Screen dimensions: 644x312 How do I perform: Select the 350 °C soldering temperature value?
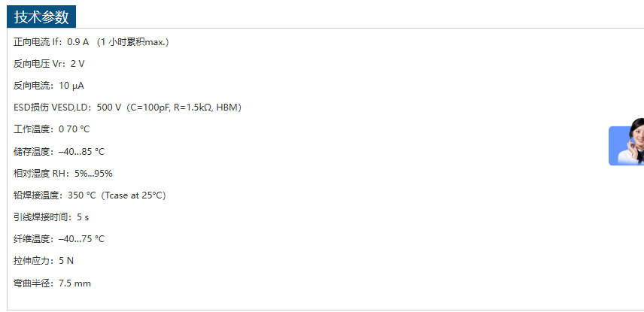pos(82,195)
